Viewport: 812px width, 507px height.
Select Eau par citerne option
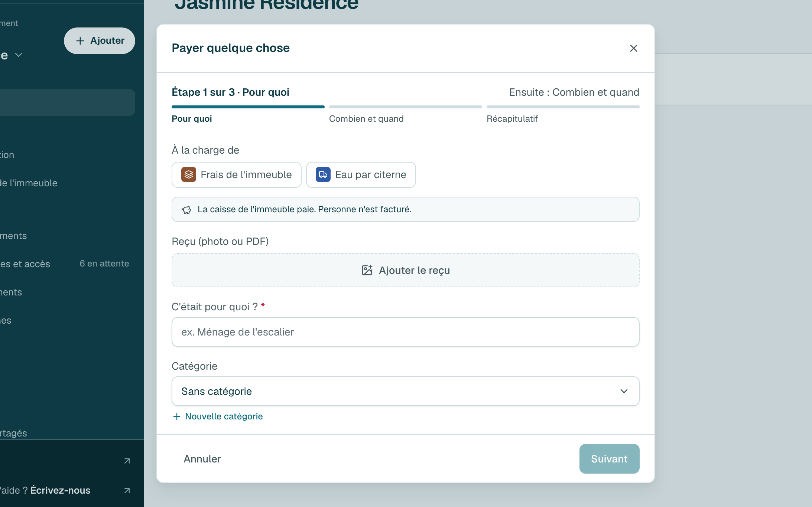coord(361,175)
